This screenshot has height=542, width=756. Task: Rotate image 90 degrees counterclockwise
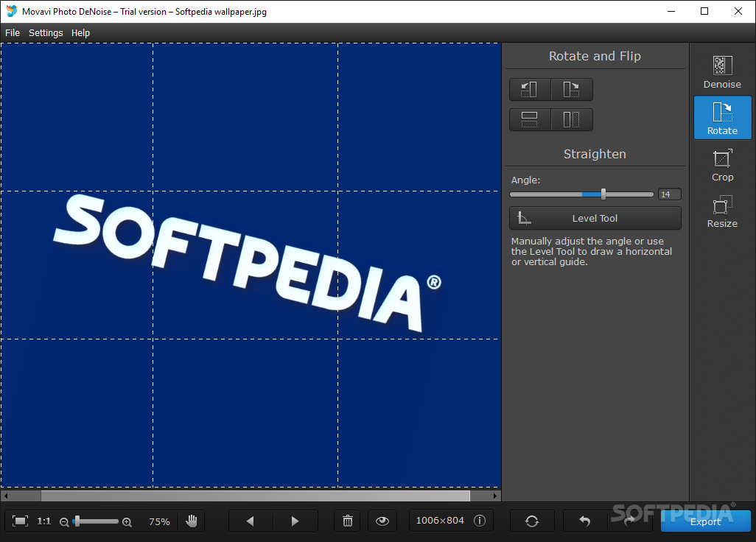530,90
